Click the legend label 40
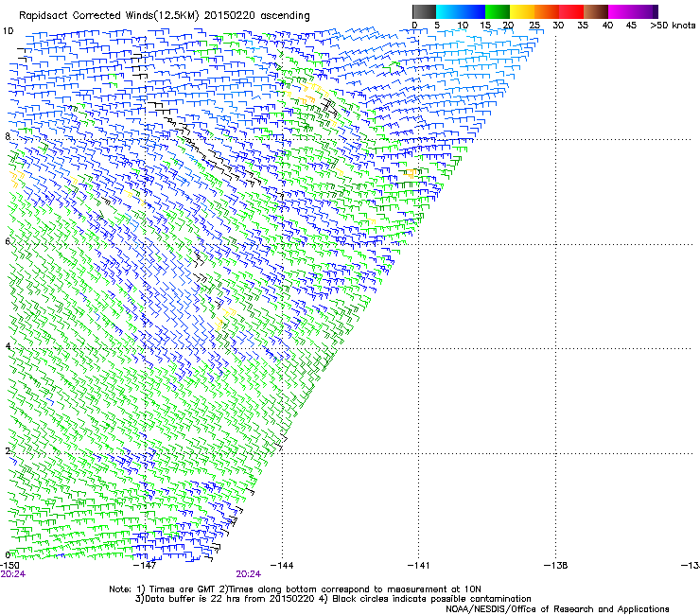The width and height of the screenshot is (700, 615). (x=607, y=26)
